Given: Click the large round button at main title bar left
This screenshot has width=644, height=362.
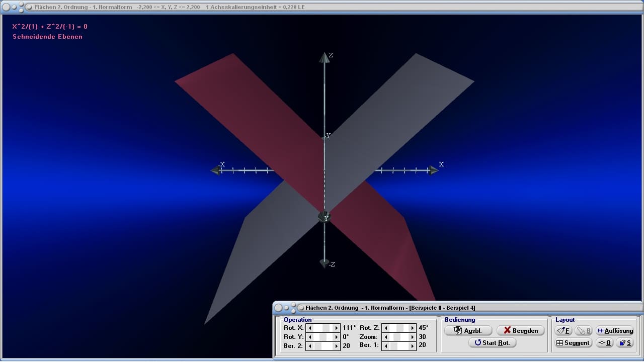Looking at the screenshot, I should 7,7.
